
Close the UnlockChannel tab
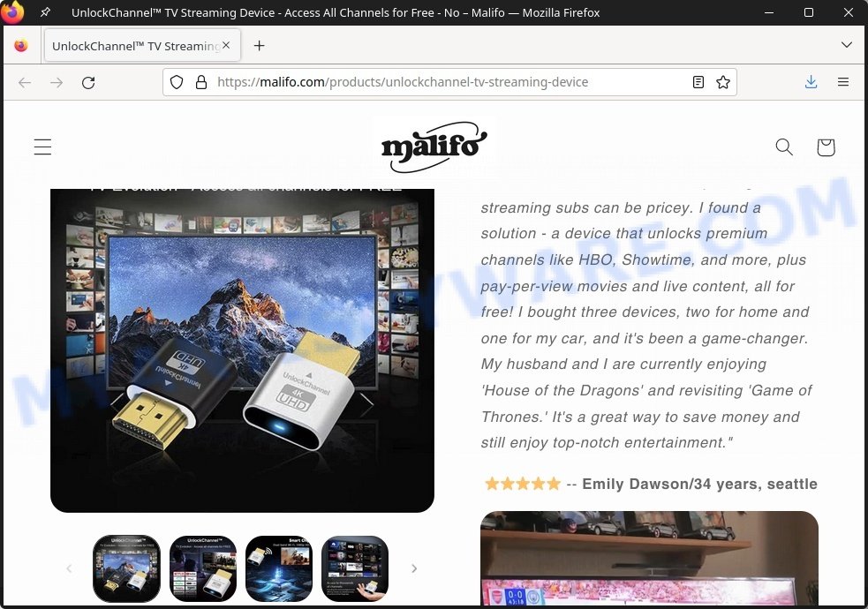coord(226,45)
